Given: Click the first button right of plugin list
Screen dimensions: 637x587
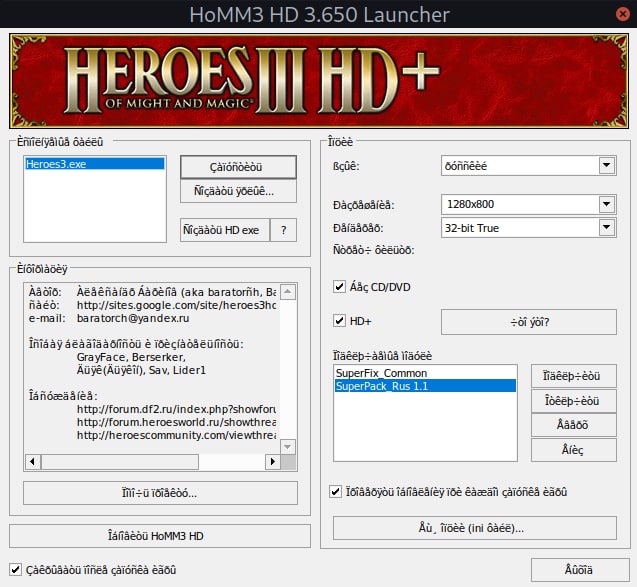Looking at the screenshot, I should [574, 376].
